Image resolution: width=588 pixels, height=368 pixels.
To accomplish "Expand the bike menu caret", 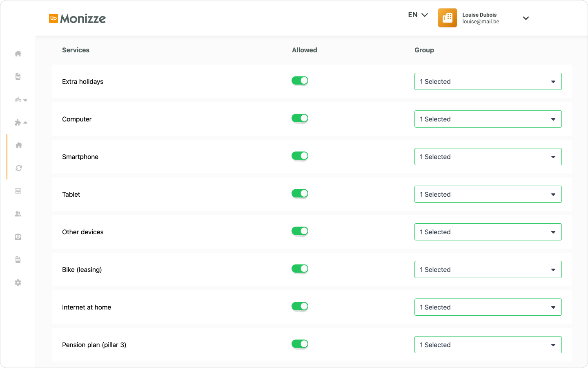I will (25, 100).
